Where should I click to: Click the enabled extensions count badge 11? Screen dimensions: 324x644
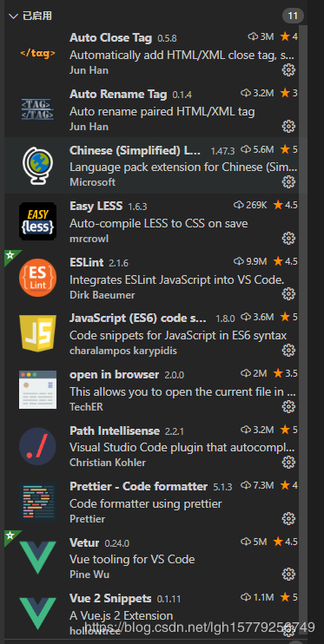293,16
